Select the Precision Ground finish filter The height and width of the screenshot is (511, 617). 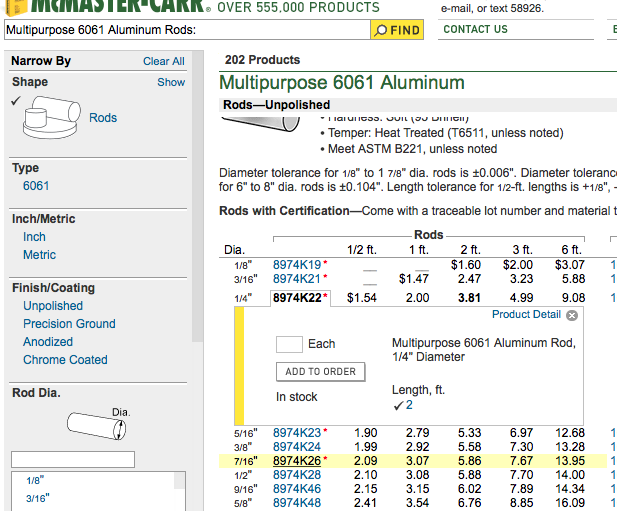(69, 324)
